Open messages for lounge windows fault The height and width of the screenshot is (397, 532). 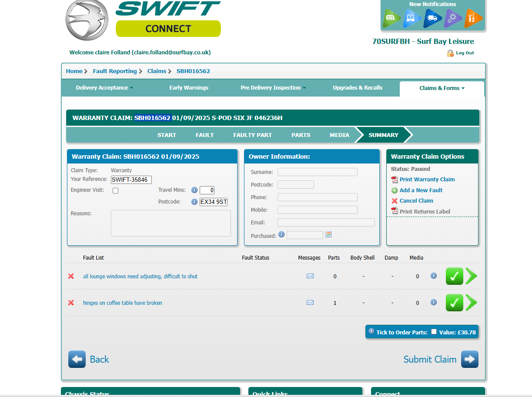coord(310,276)
